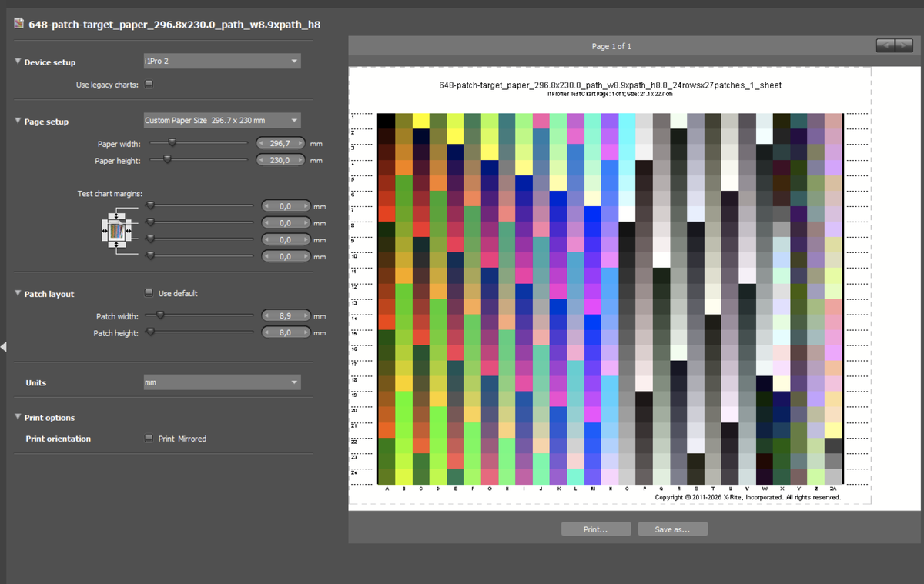Click the Save as... button
This screenshot has height=584, width=924.
[672, 529]
